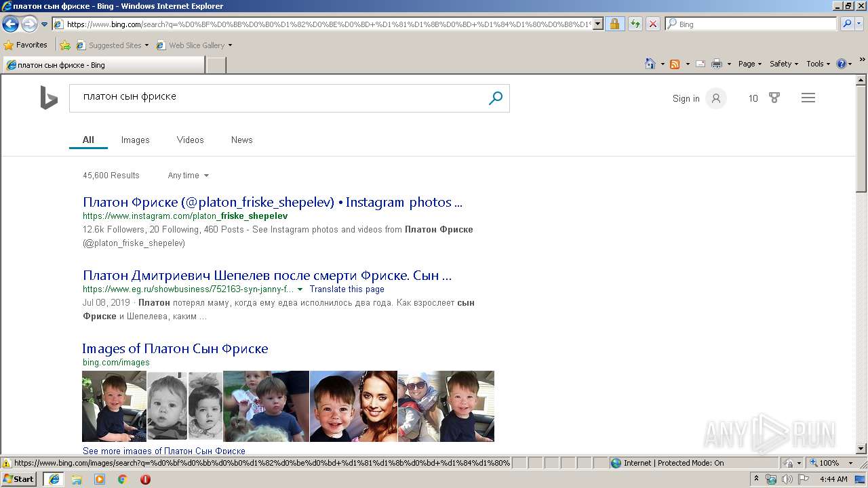Viewport: 868px width, 488px height.
Task: Click Add to Favorites Bar icon
Action: tap(65, 45)
